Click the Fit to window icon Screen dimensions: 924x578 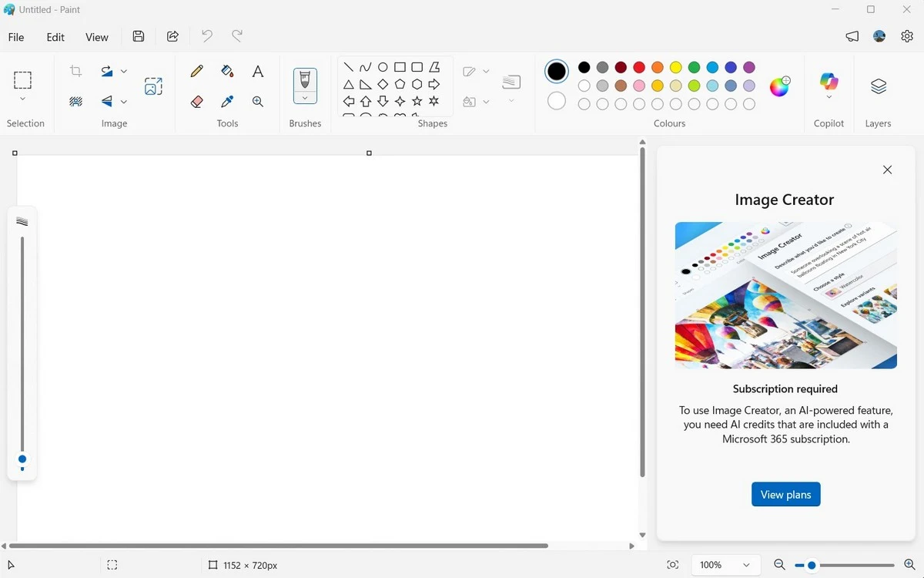(673, 565)
